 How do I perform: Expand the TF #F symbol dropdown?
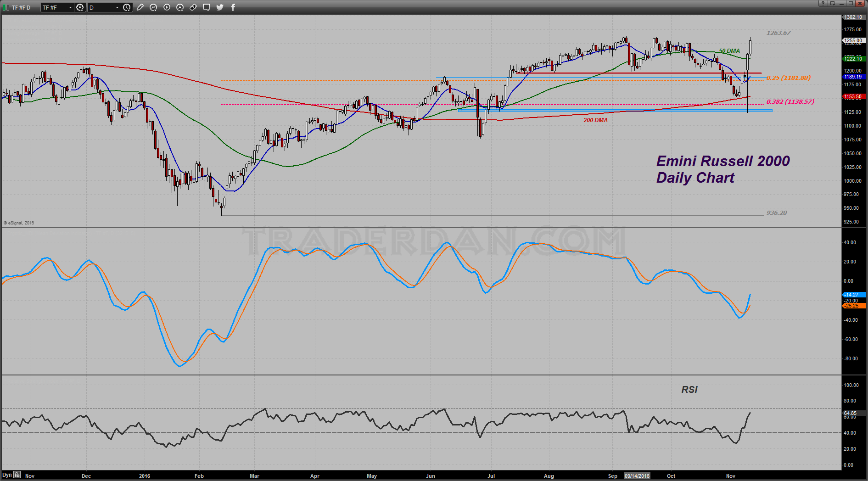[70, 7]
